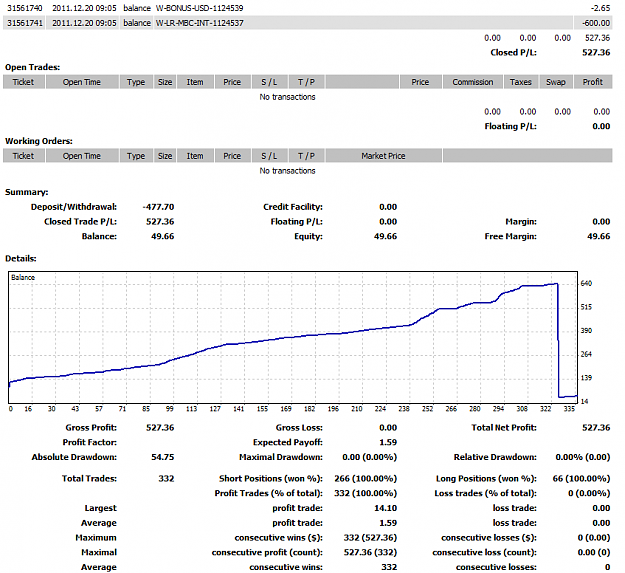This screenshot has width=625, height=573.
Task: Click the Item header in Working Orders
Action: [x=195, y=156]
